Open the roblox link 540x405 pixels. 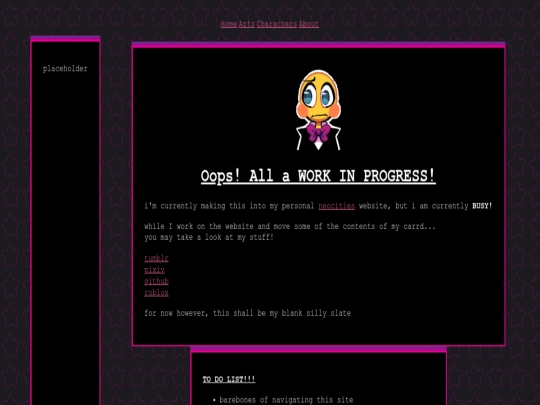[x=156, y=293]
